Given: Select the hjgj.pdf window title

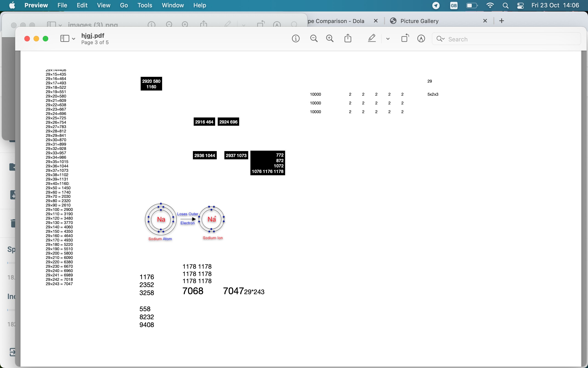Looking at the screenshot, I should click(x=93, y=35).
